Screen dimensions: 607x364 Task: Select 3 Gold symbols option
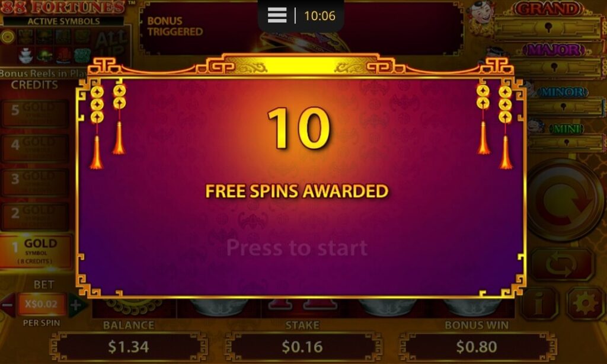click(x=36, y=181)
